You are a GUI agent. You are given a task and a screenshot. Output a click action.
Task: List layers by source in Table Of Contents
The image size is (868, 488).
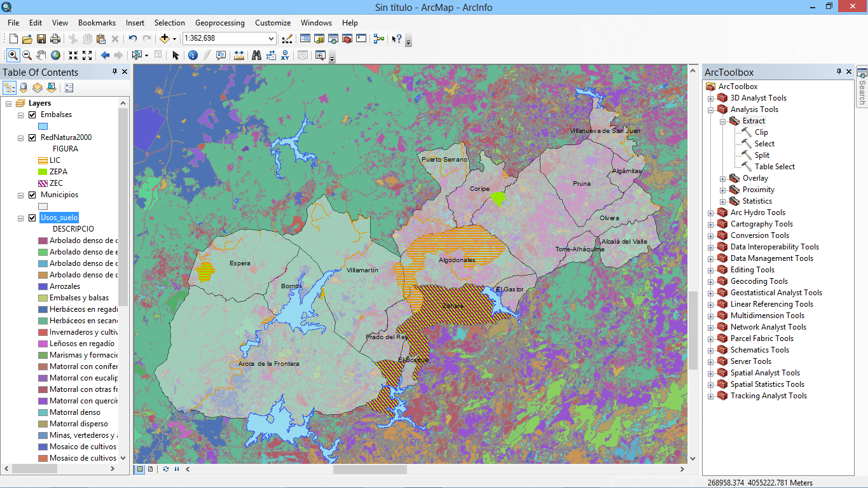[24, 88]
